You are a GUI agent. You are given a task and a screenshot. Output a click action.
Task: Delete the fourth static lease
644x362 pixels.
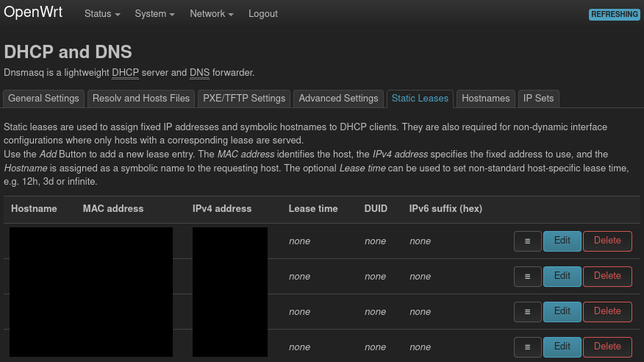click(x=607, y=347)
